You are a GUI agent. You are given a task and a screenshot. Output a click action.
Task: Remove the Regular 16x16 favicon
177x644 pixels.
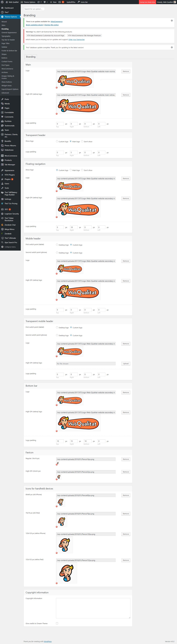tap(126, 459)
